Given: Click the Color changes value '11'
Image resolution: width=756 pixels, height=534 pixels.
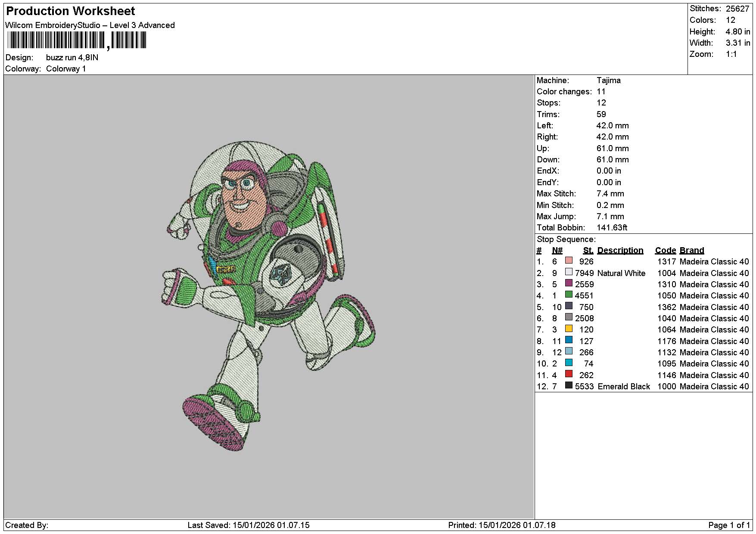Looking at the screenshot, I should pyautogui.click(x=601, y=92).
